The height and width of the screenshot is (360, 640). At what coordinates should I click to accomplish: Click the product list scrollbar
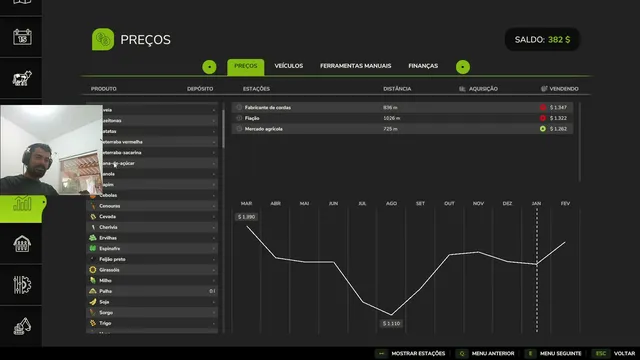coord(223,129)
